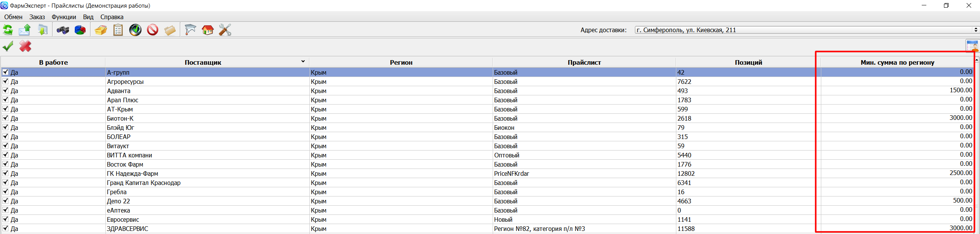Open the Функции menu
Image resolution: width=980 pixels, height=234 pixels.
click(64, 17)
